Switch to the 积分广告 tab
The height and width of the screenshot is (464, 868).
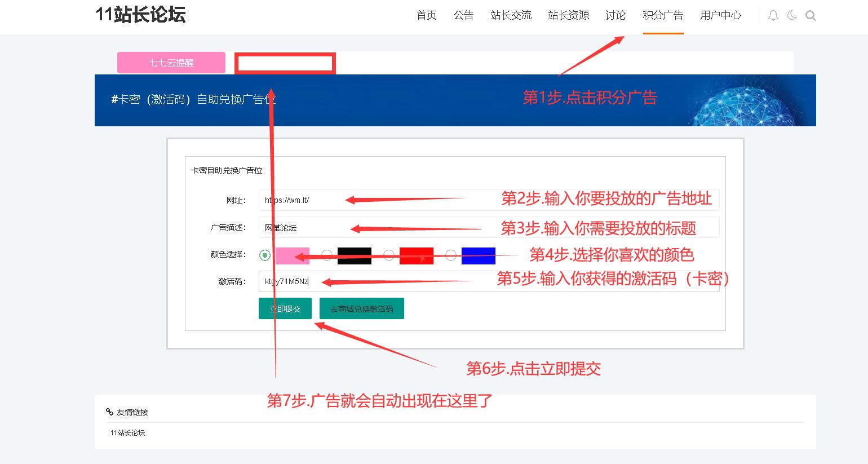[663, 16]
